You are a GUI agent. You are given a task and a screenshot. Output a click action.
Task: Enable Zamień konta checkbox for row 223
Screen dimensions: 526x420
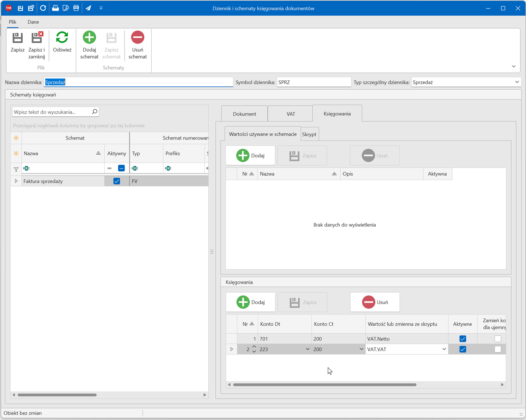(x=498, y=349)
